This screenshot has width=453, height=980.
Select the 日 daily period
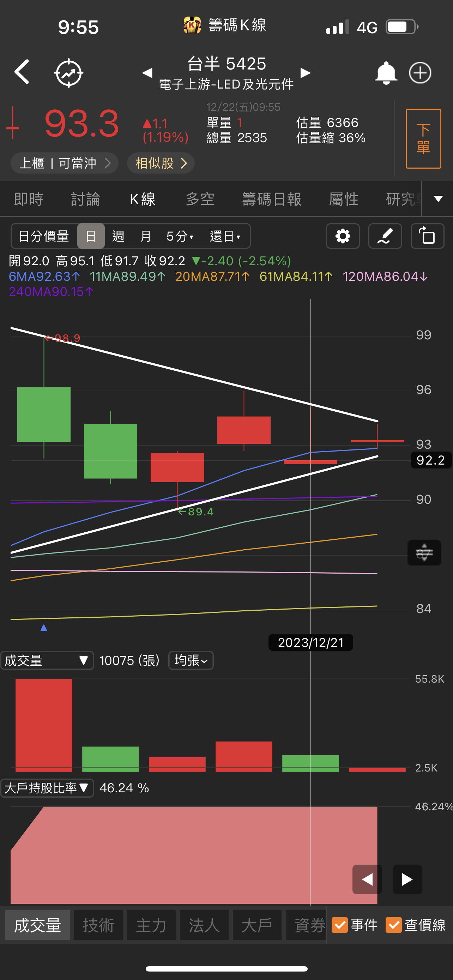click(91, 236)
